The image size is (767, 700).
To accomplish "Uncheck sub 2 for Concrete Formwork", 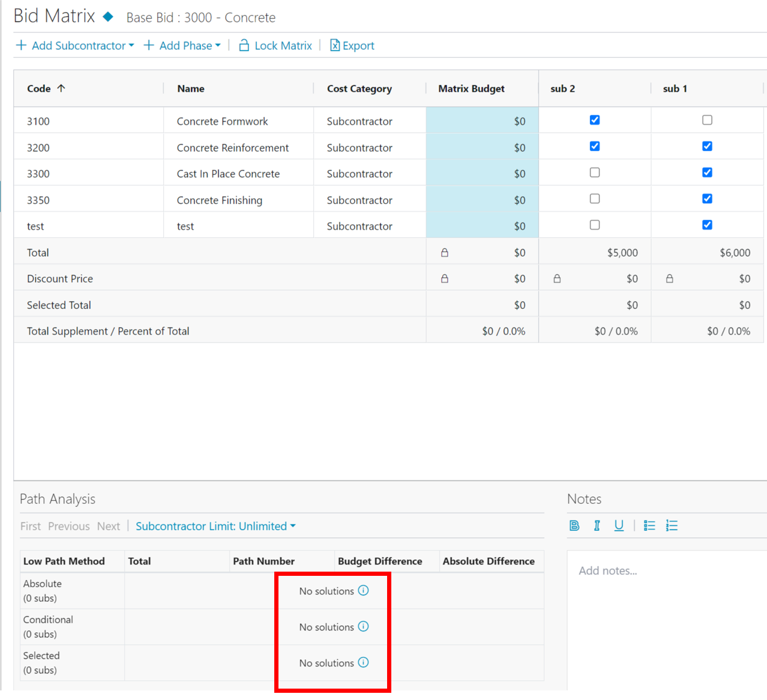I will click(595, 120).
